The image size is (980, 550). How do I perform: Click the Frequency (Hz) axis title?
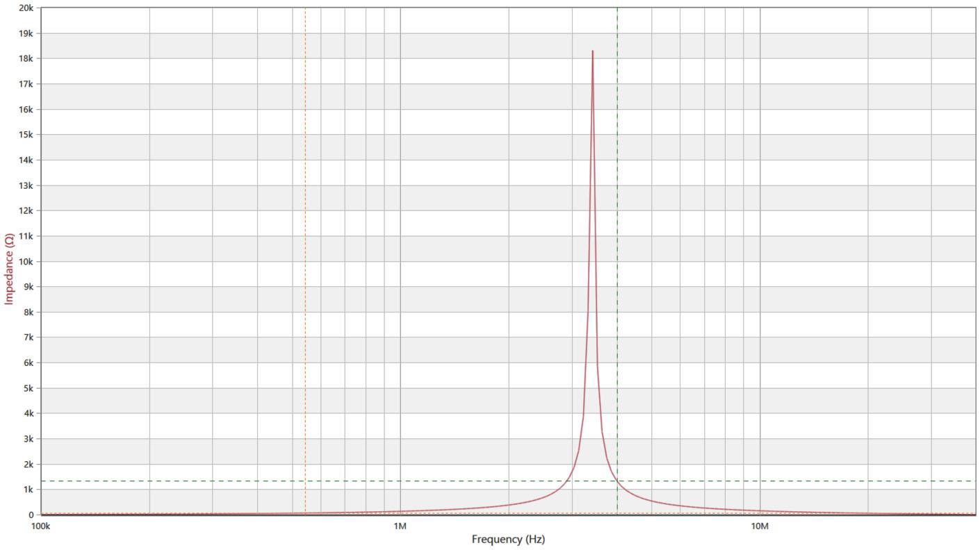pyautogui.click(x=508, y=540)
